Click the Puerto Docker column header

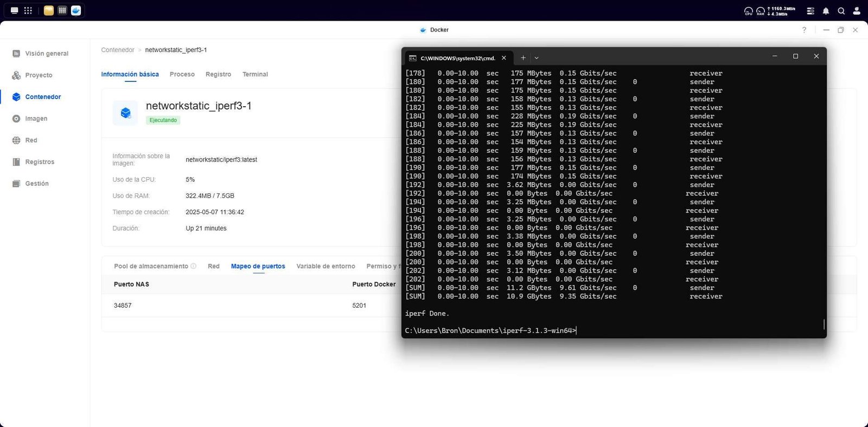click(x=374, y=284)
